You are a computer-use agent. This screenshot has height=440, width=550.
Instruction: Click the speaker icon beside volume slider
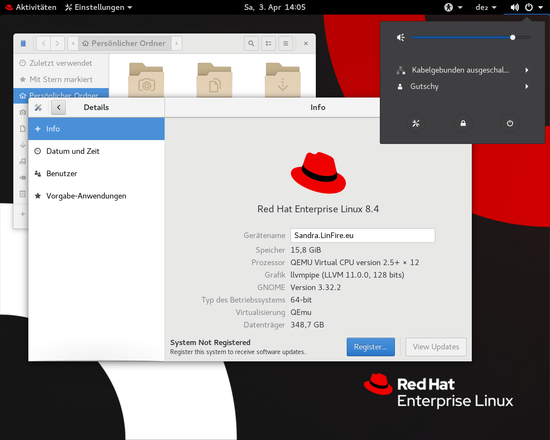coord(401,37)
